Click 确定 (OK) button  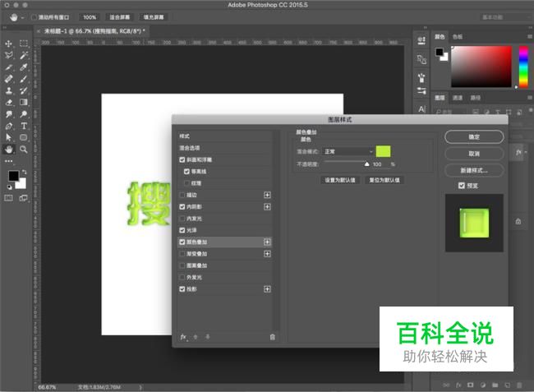coord(474,137)
